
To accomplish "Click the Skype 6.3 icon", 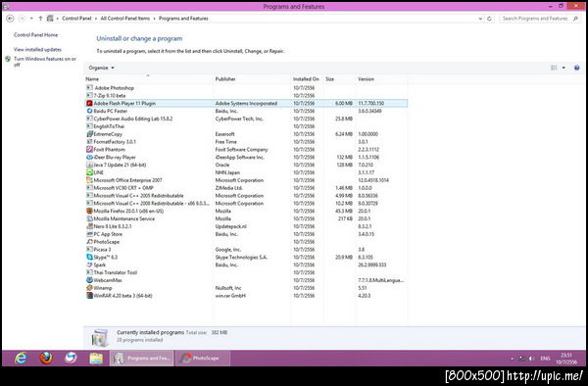I will 89,257.
